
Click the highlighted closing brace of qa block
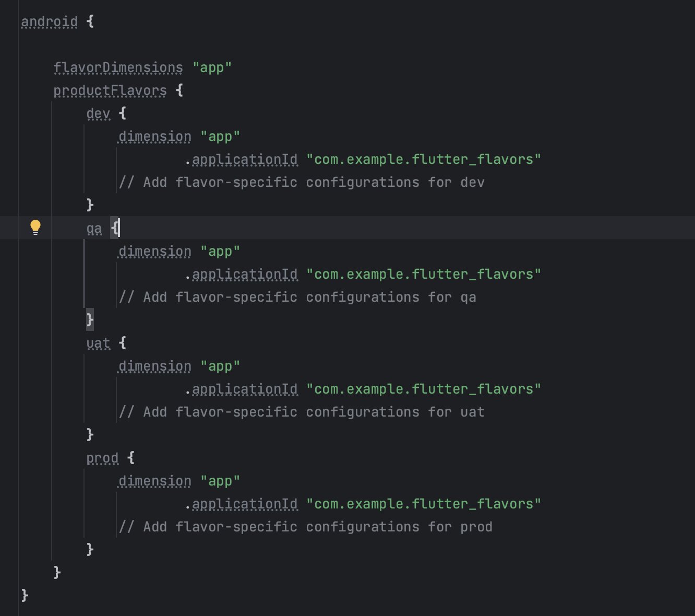[x=90, y=319]
